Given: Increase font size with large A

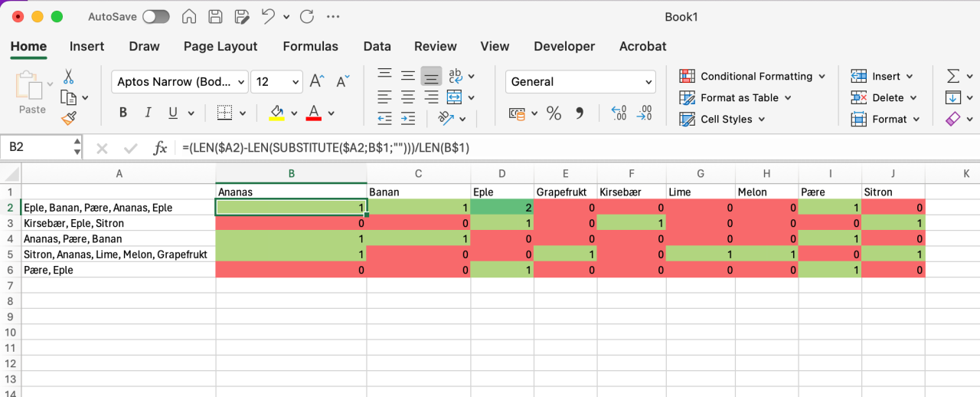Looking at the screenshot, I should (316, 81).
